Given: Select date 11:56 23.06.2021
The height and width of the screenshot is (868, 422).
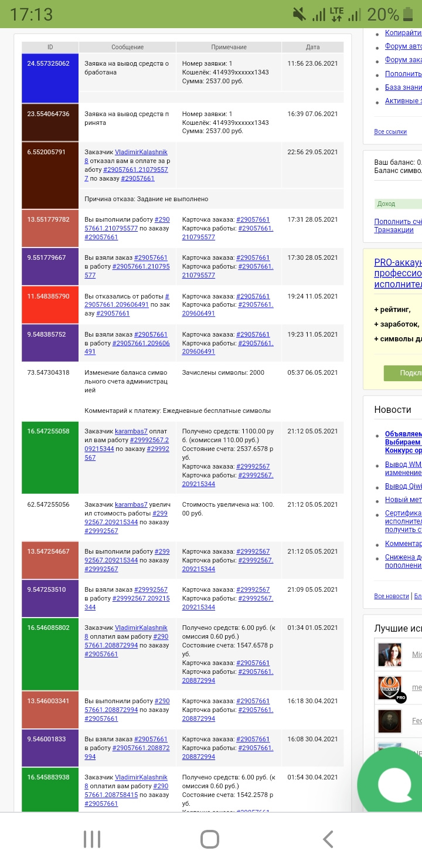Looking at the screenshot, I should (312, 63).
